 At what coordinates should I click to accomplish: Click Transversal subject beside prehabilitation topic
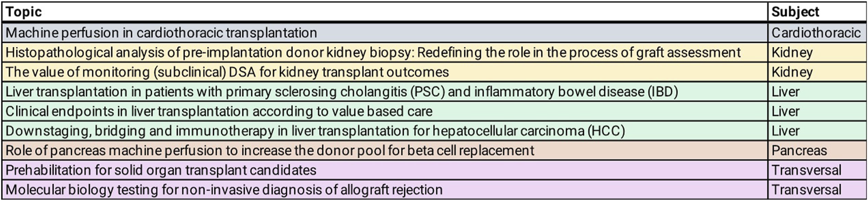(817, 170)
